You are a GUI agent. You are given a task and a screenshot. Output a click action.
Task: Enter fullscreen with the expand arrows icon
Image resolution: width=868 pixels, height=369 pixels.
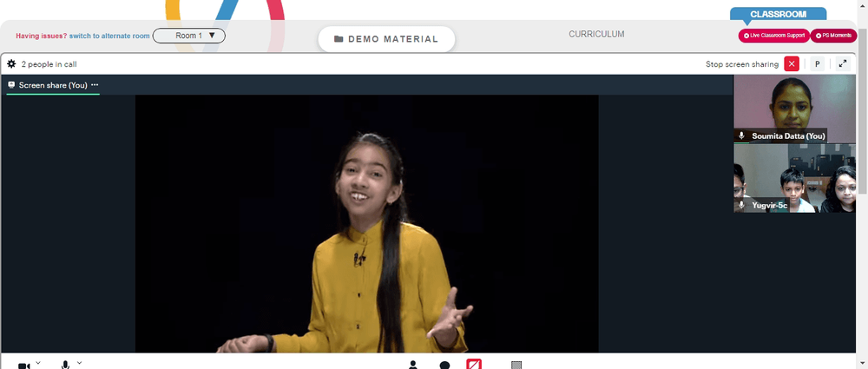[x=843, y=63]
